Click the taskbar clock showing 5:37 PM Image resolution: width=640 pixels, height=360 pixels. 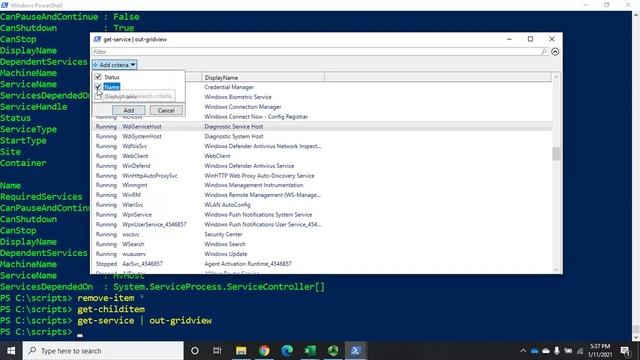coord(600,351)
